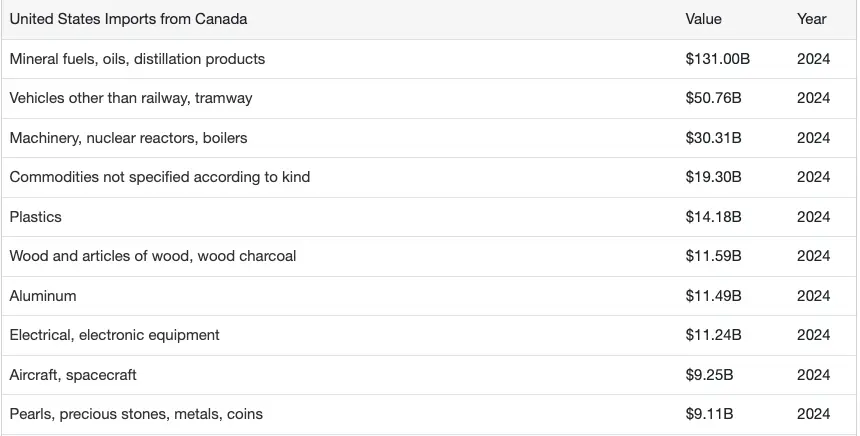Open Pearls, precious stones, metals, coins
The width and height of the screenshot is (860, 436).
point(136,414)
